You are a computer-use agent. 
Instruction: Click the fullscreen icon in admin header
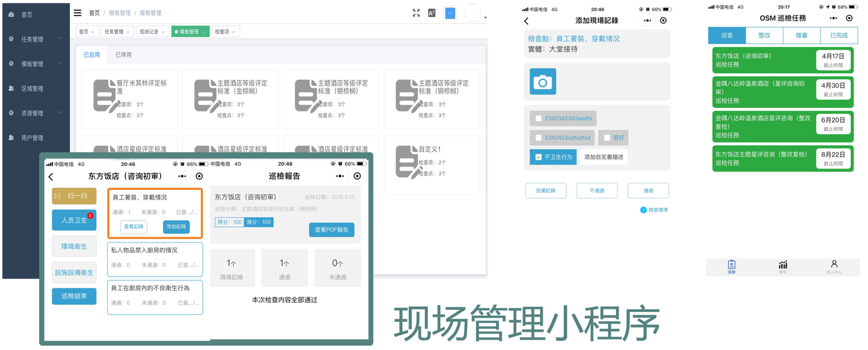click(x=416, y=13)
